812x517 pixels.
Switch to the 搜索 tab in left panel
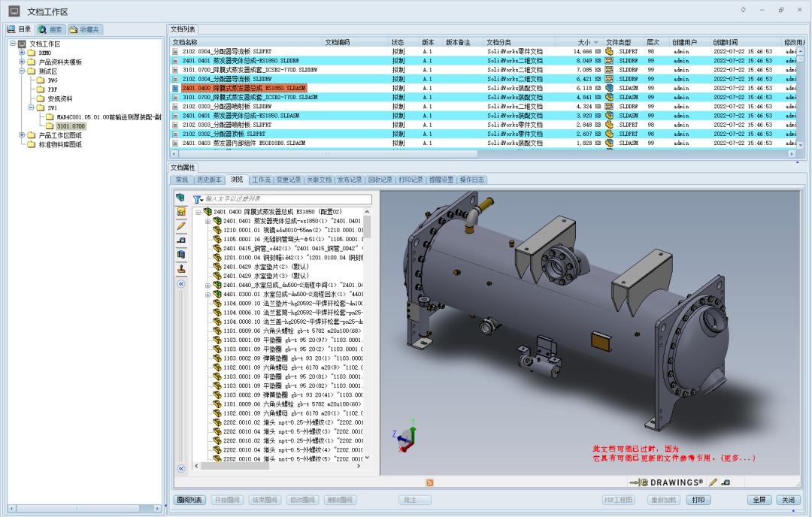[51, 29]
